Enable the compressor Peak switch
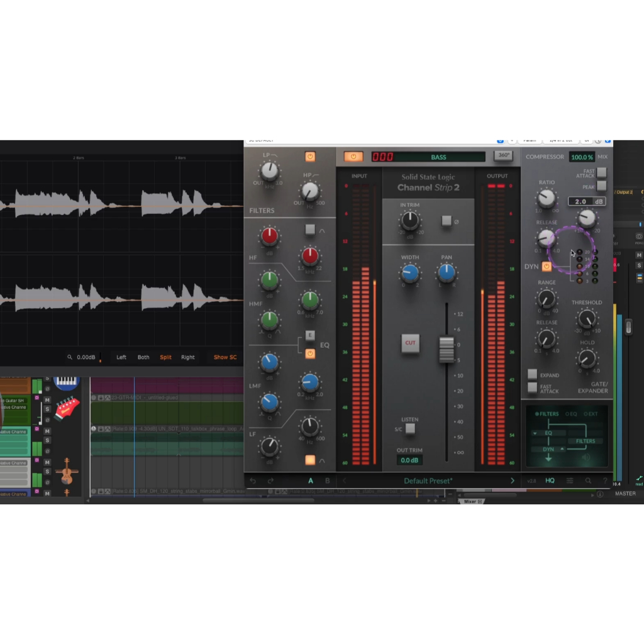Viewport: 644px width, 644px height. (x=602, y=186)
